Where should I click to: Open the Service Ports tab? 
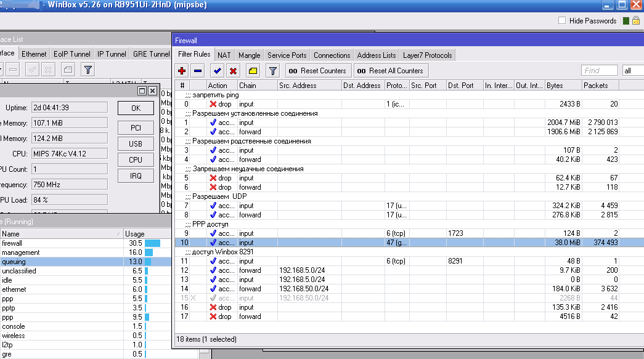coord(287,55)
